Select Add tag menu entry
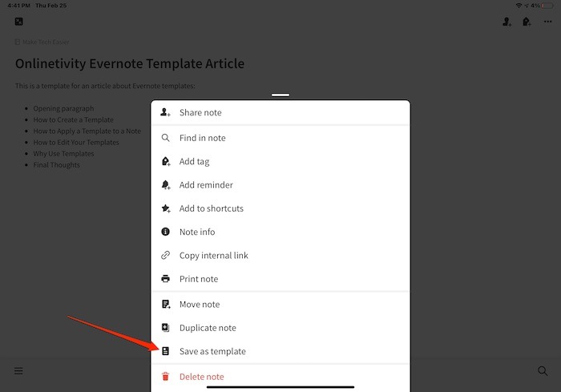 (280, 161)
